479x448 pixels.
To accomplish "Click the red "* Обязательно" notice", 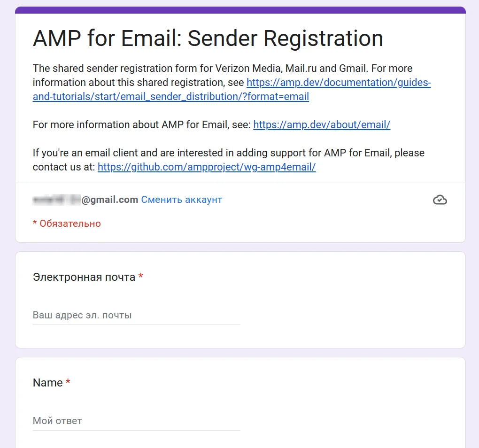I will click(67, 224).
